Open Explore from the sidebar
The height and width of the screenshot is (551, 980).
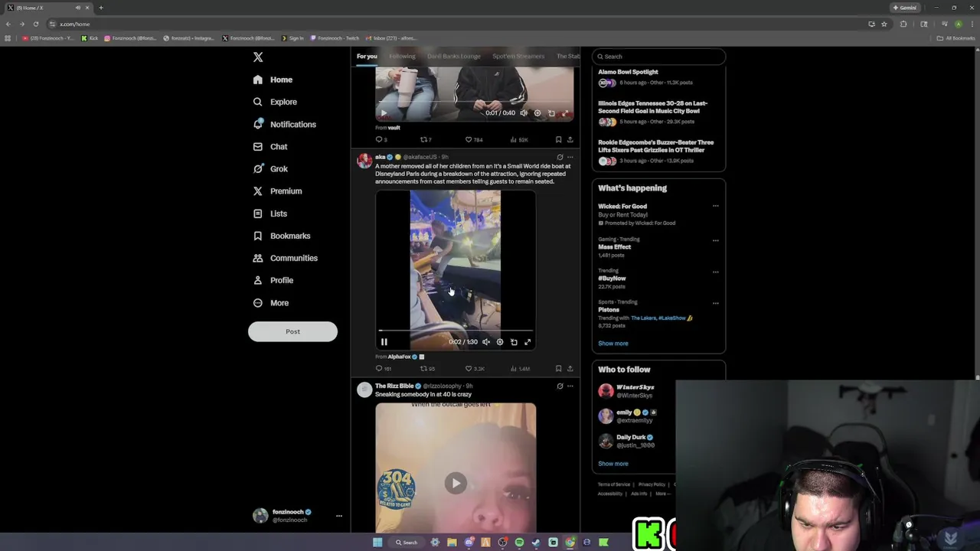275,102
